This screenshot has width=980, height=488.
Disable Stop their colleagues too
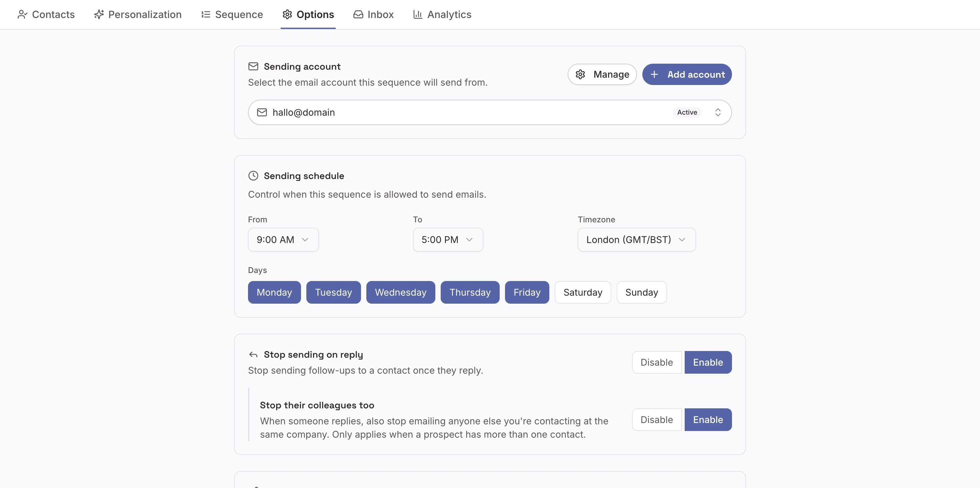(x=657, y=420)
